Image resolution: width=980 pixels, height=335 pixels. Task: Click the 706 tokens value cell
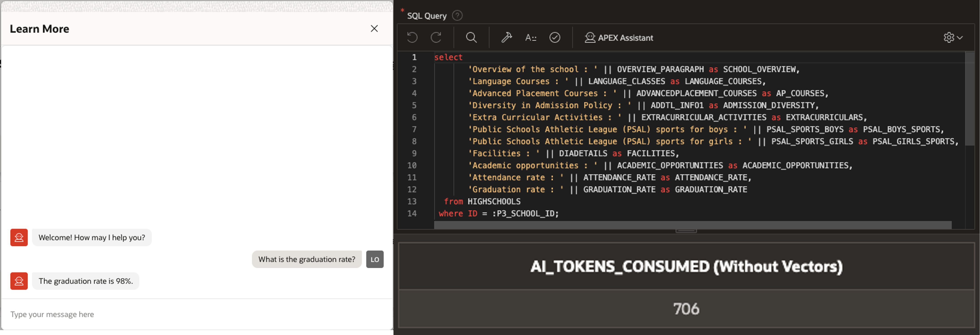(x=686, y=308)
